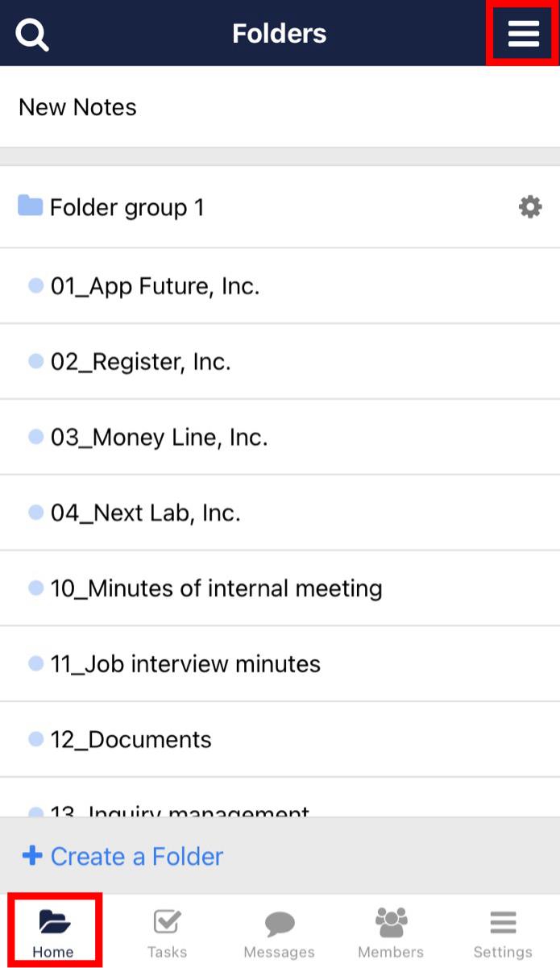The height and width of the screenshot is (968, 560).
Task: Open 10_Minutes of internal meeting folder
Action: pos(216,588)
